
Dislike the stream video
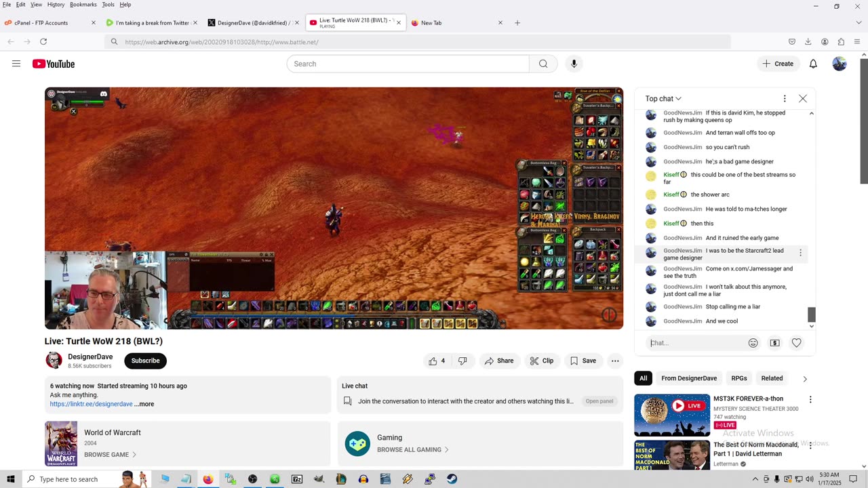click(x=462, y=361)
